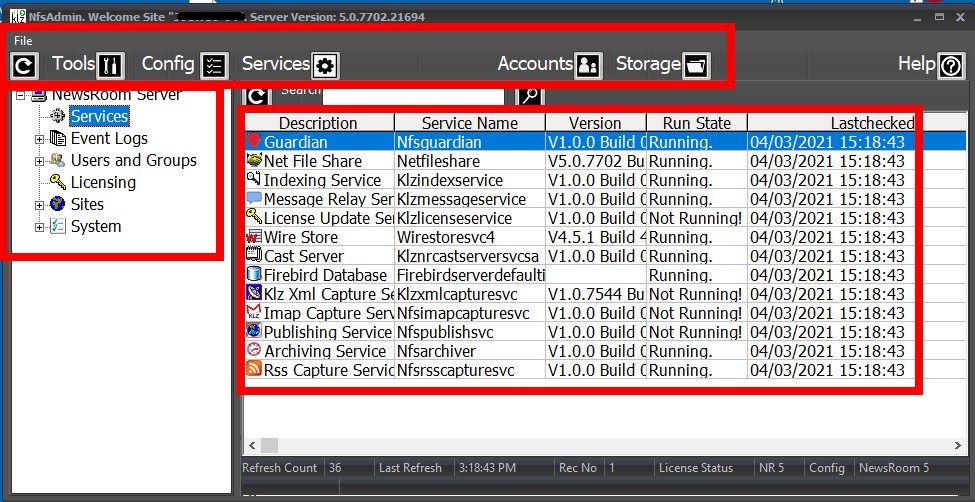
Task: Expand the Users and Groups node
Action: (39, 161)
